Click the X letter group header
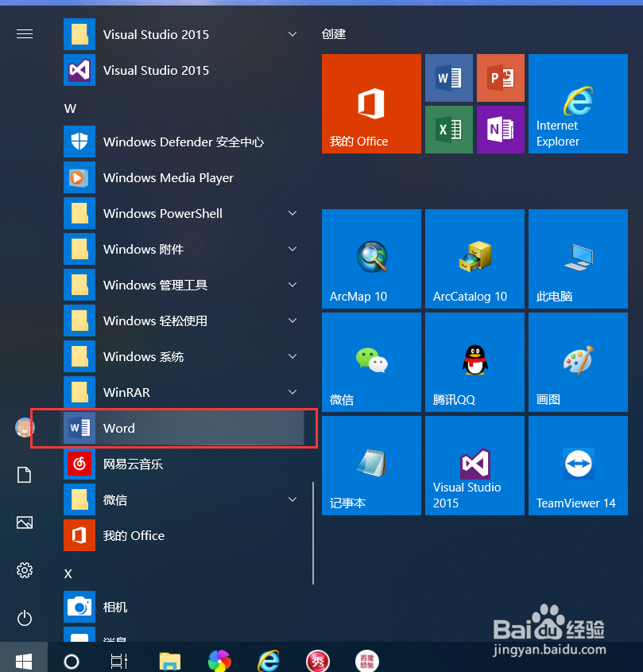The image size is (643, 672). point(68,574)
